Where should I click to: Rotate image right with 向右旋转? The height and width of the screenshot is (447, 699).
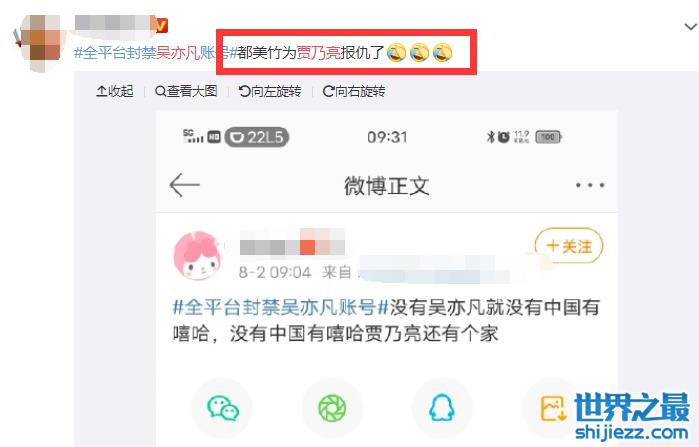click(354, 91)
